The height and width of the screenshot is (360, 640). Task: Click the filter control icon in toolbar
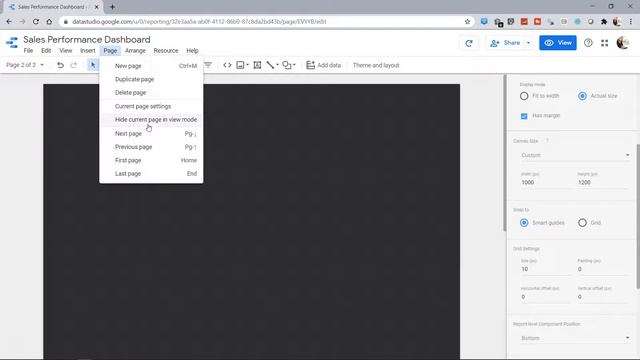[x=208, y=65]
